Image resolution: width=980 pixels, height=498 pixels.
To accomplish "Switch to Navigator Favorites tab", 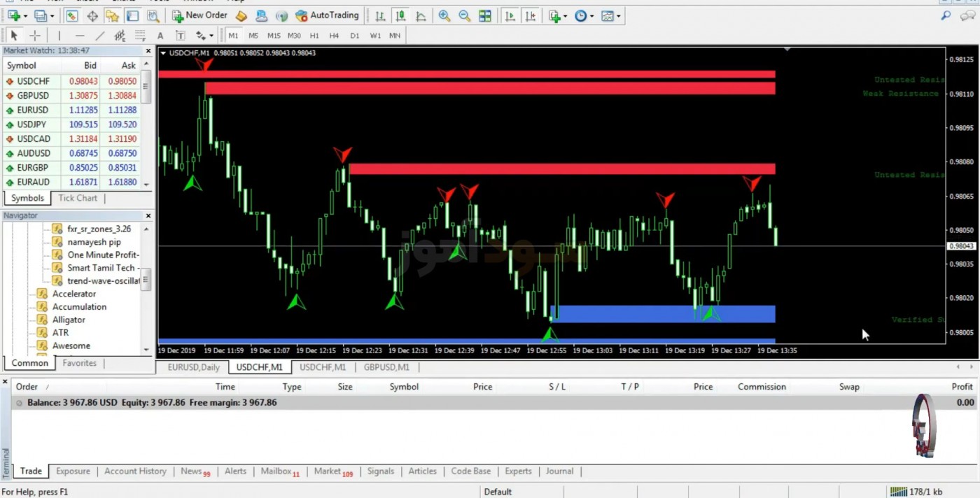I will tap(80, 363).
